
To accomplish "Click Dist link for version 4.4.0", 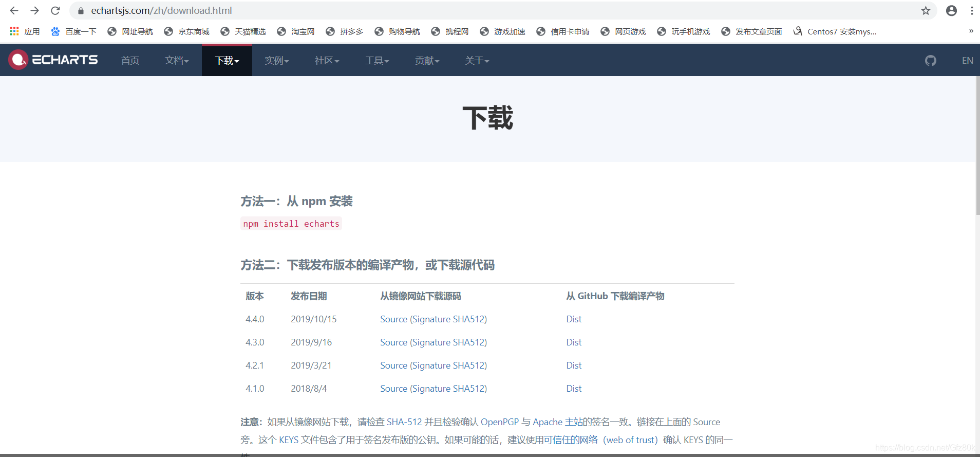I will (x=574, y=319).
